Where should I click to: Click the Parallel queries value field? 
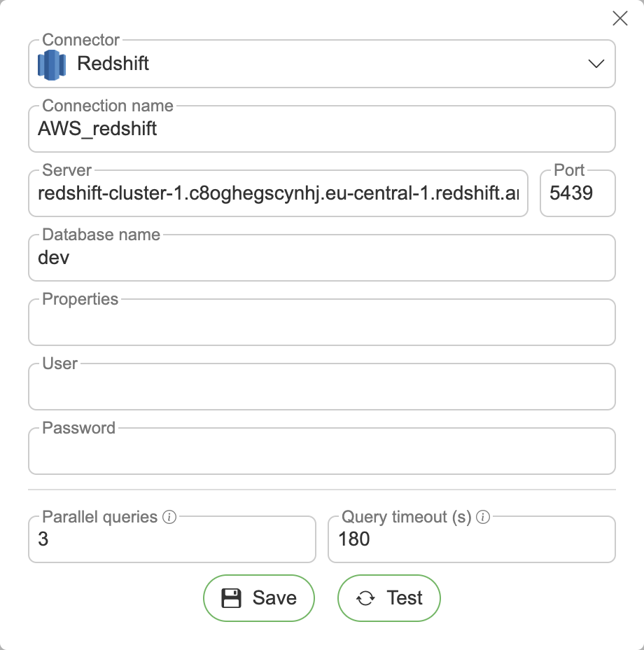coord(171,540)
